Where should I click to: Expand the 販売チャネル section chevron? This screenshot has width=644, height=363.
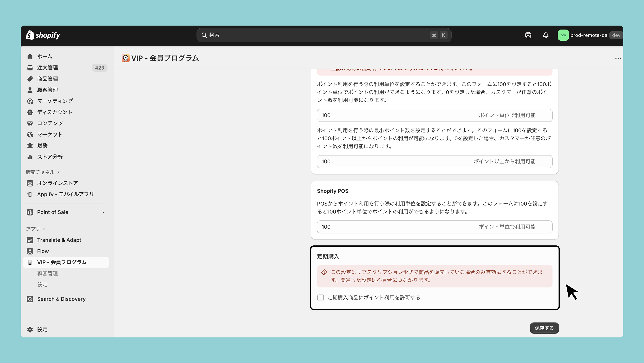pos(58,172)
